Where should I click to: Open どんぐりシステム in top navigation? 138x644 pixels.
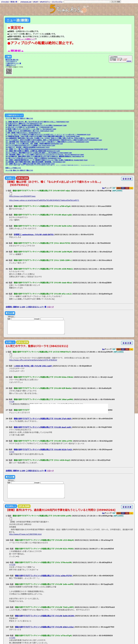[57, 2]
